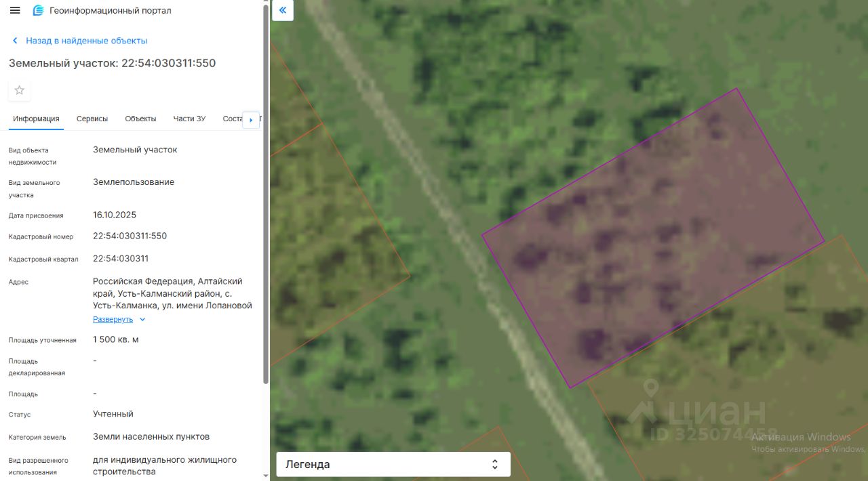
Task: Click Землепользование value
Action: point(134,182)
